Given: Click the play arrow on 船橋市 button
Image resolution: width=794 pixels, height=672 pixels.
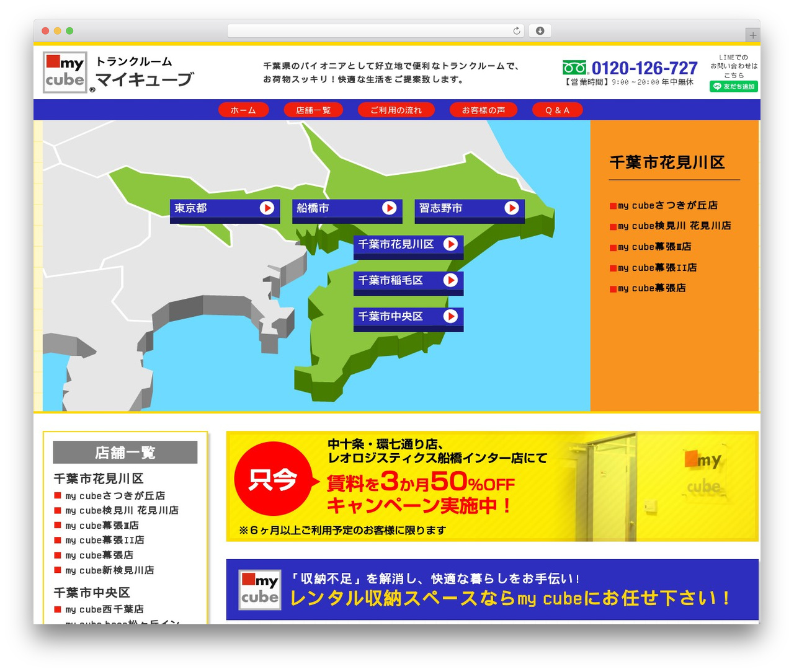Looking at the screenshot, I should tap(389, 208).
